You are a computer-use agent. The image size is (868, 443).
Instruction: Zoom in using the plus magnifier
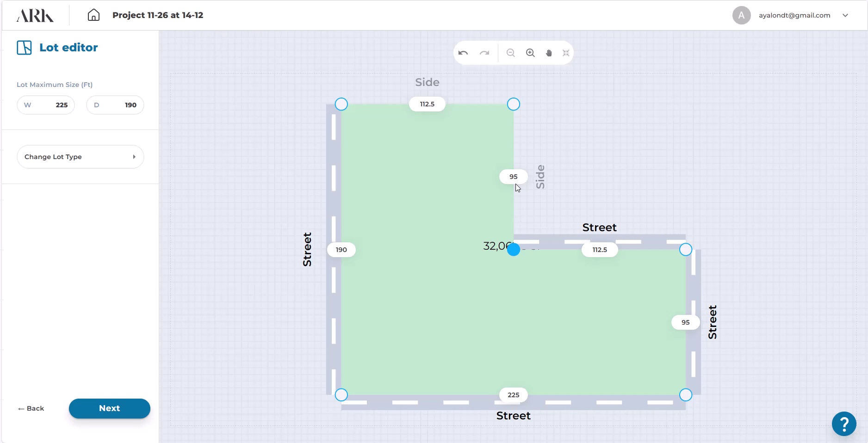click(x=530, y=53)
